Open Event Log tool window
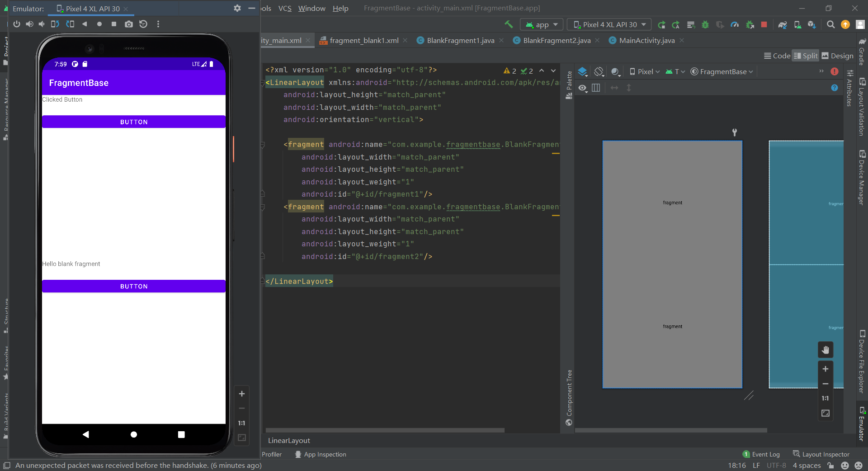The height and width of the screenshot is (471, 868). (x=761, y=454)
